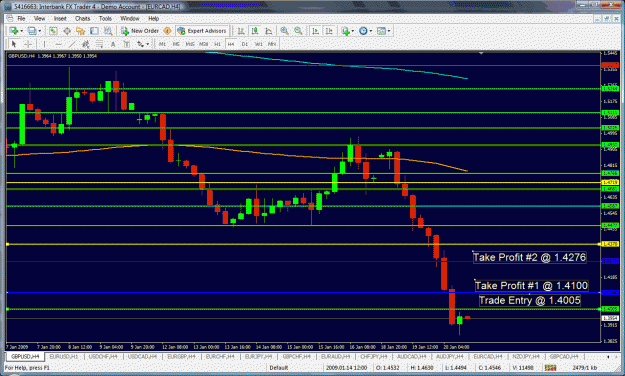The image size is (625, 376).
Task: Toggle Chart Shift icon
Action: coord(329,31)
